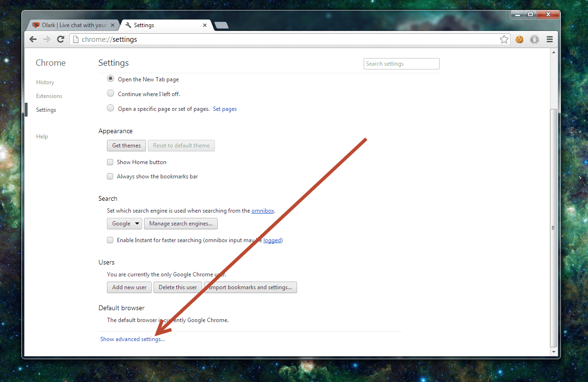Expand Show advanced settings link

[x=133, y=339]
